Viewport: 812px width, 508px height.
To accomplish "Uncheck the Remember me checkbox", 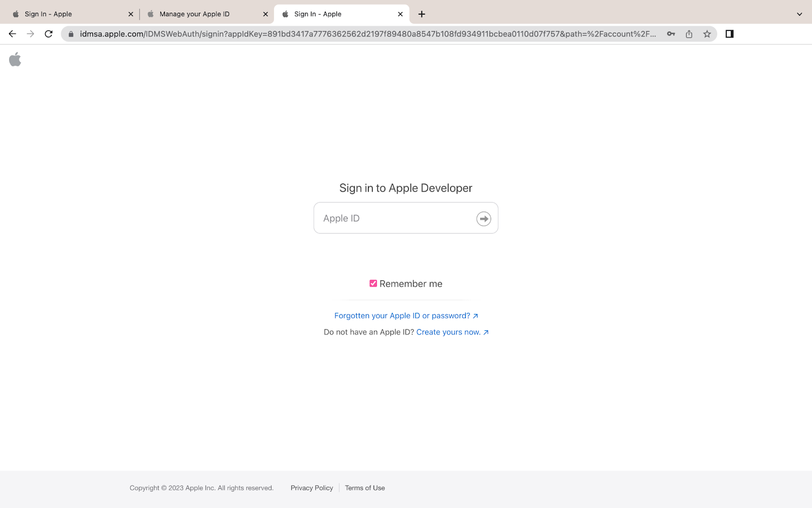I will pos(373,283).
